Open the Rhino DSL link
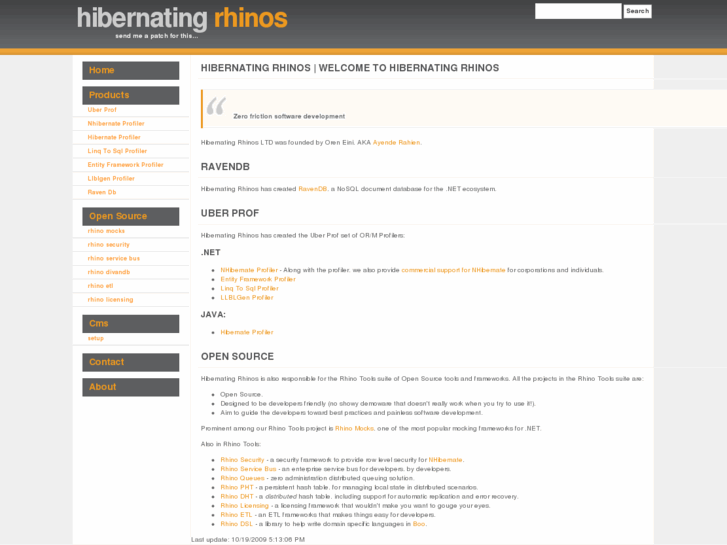The height and width of the screenshot is (545, 727). 236,524
